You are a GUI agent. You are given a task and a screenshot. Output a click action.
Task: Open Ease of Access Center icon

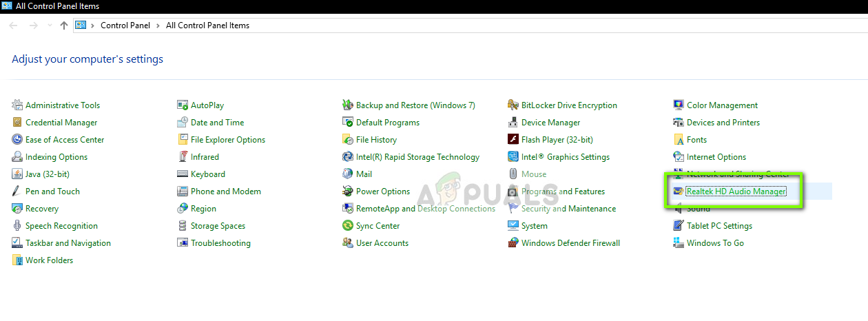pos(17,139)
